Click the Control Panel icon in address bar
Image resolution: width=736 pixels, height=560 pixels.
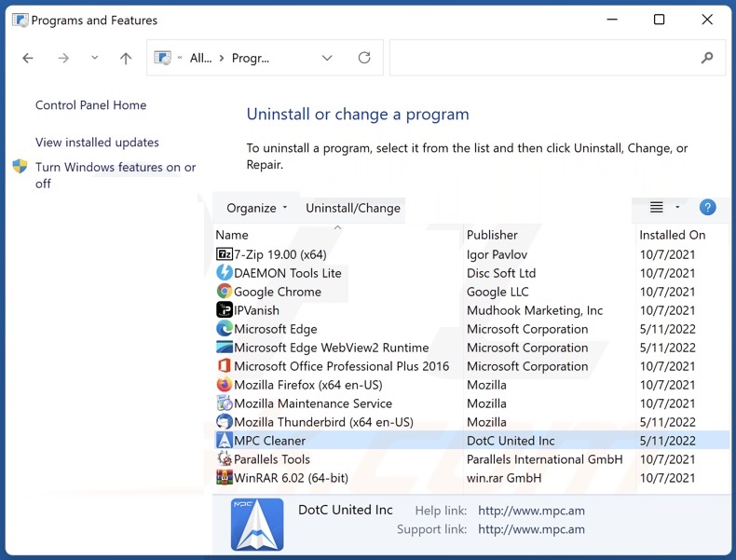(162, 58)
